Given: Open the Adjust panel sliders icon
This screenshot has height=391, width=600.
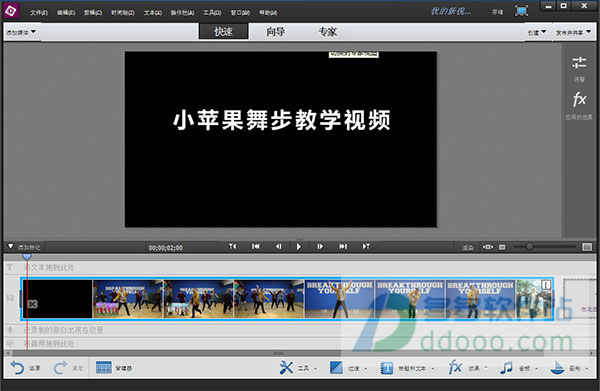Looking at the screenshot, I should pos(579,62).
